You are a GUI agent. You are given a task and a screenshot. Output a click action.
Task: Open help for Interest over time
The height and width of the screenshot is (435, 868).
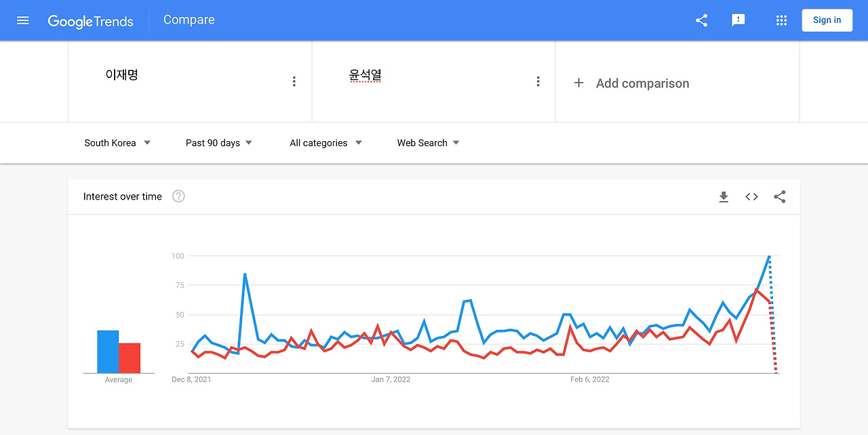coord(178,196)
